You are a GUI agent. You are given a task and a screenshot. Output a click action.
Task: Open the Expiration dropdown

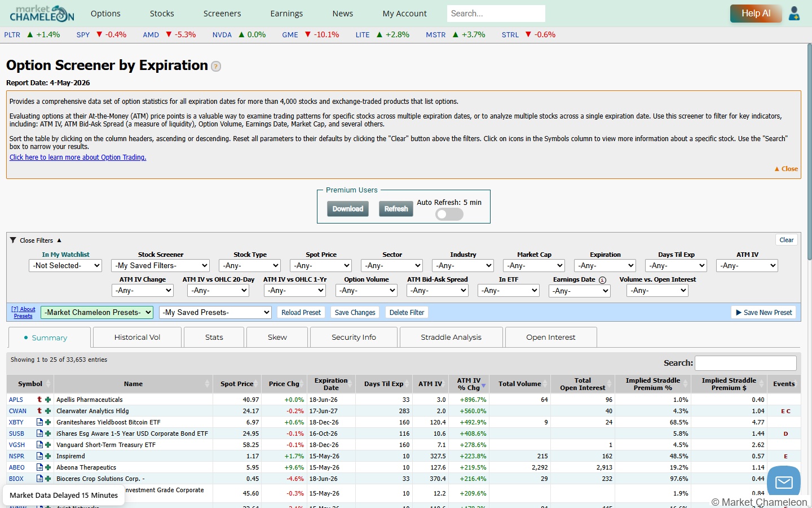(x=605, y=265)
